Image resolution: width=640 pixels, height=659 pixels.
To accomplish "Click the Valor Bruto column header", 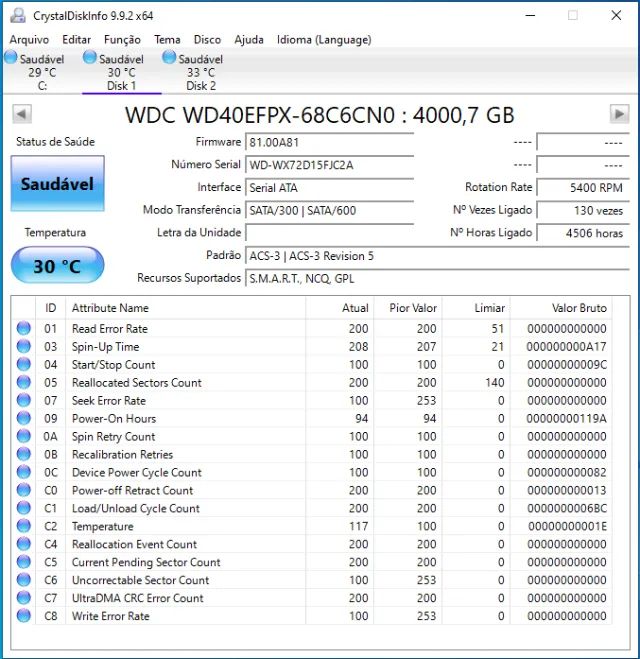I will click(x=561, y=308).
